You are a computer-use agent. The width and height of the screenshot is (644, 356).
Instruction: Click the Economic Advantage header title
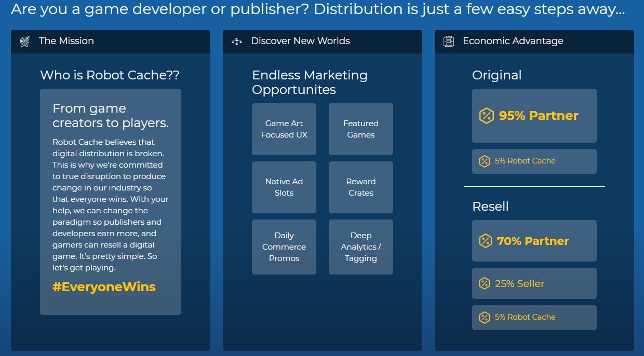(x=513, y=41)
